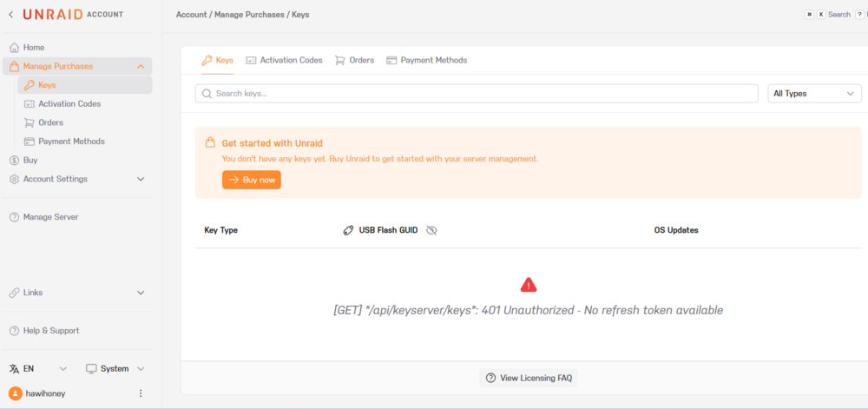Open the EN language dropdown

tap(38, 368)
